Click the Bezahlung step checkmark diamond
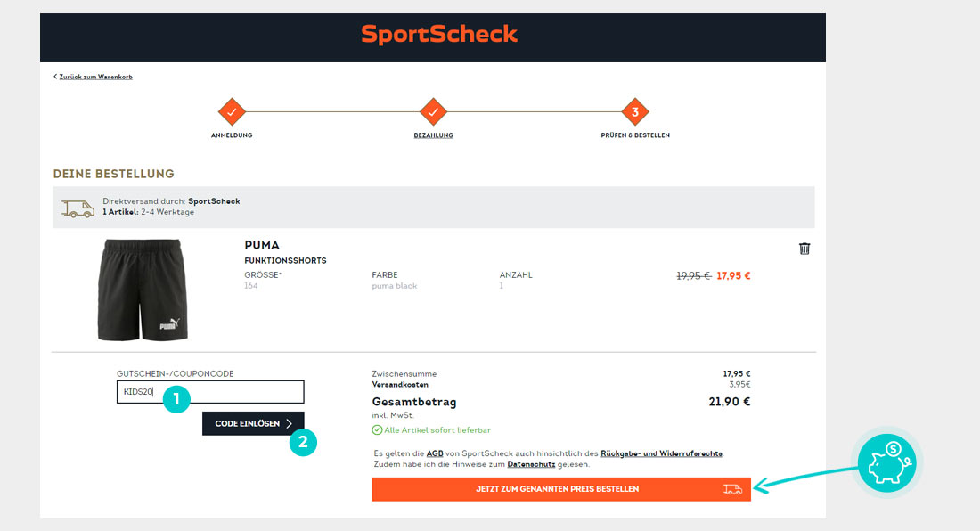The height and width of the screenshot is (531, 980). (433, 112)
